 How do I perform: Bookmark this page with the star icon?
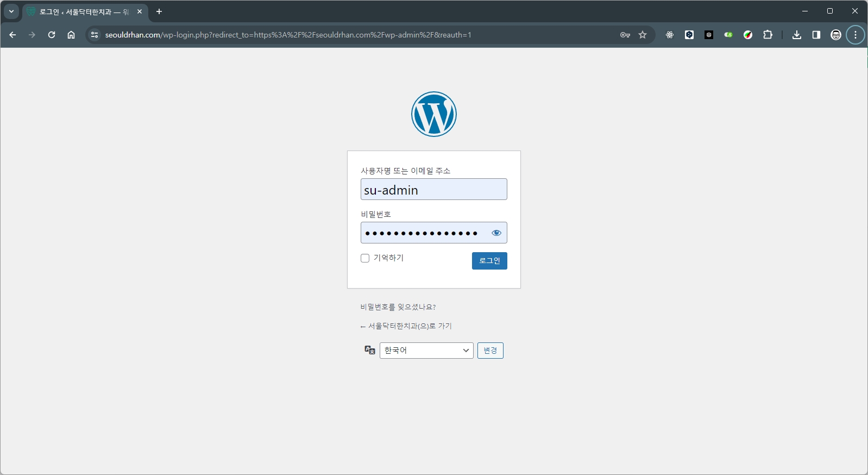[643, 35]
